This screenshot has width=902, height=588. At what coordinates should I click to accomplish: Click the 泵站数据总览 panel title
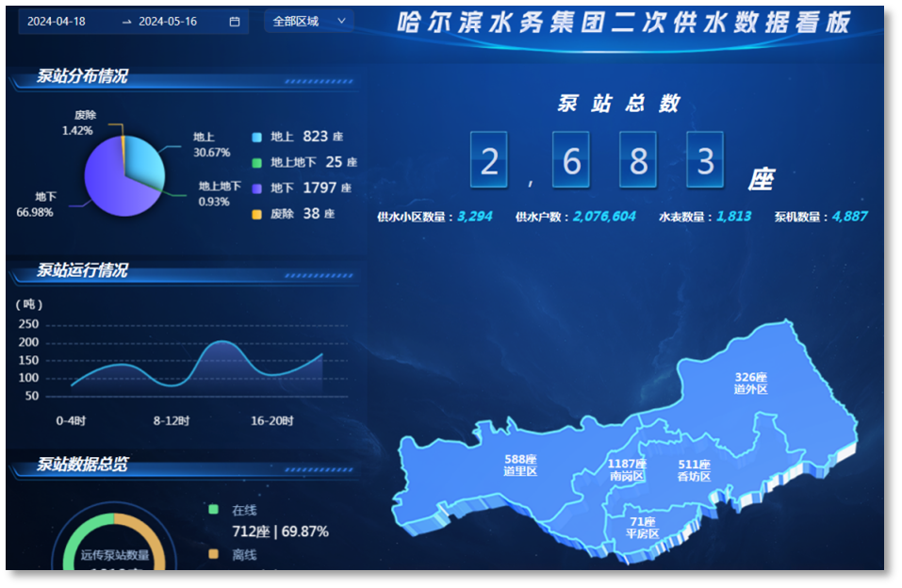point(82,464)
